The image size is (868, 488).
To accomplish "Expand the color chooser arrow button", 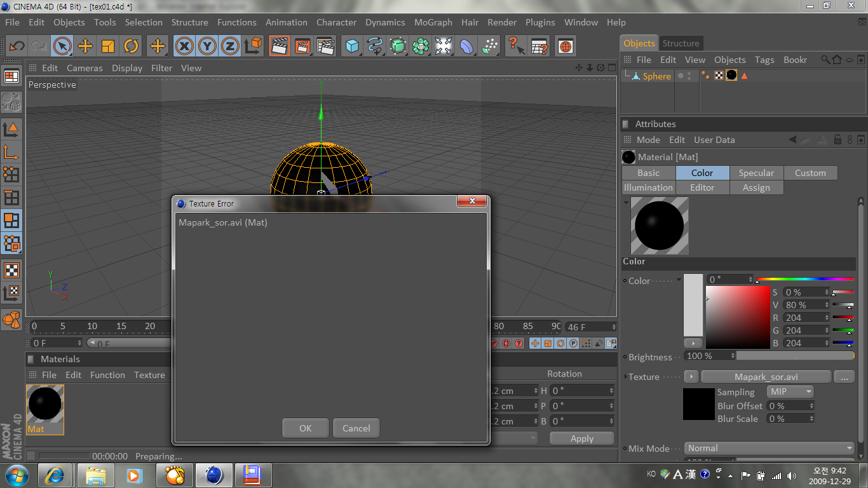I will (693, 343).
